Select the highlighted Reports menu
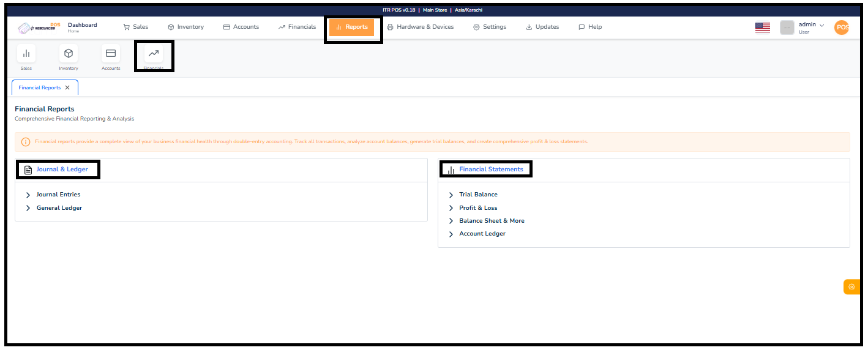The width and height of the screenshot is (868, 350). [351, 27]
